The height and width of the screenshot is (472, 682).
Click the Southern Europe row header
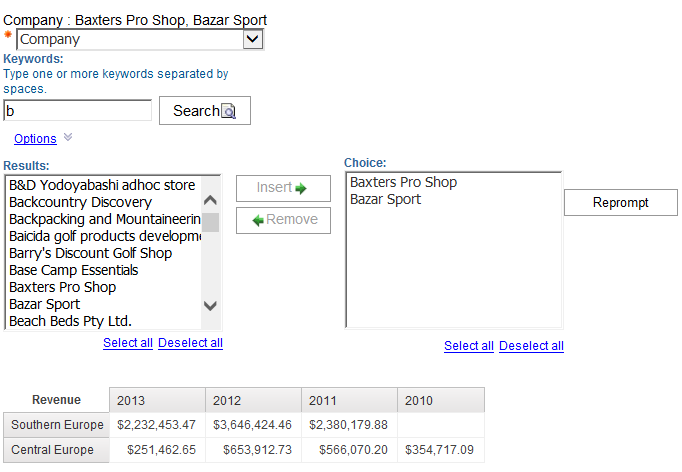pyautogui.click(x=57, y=425)
